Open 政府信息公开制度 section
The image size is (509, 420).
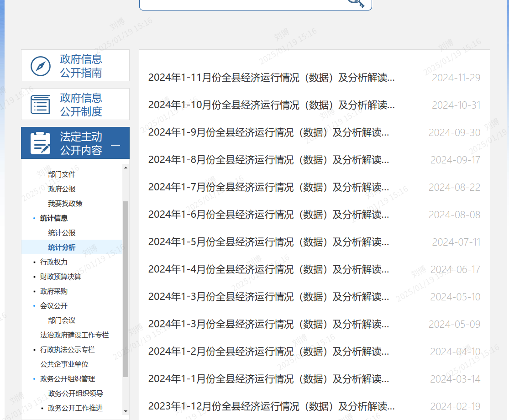coord(75,104)
